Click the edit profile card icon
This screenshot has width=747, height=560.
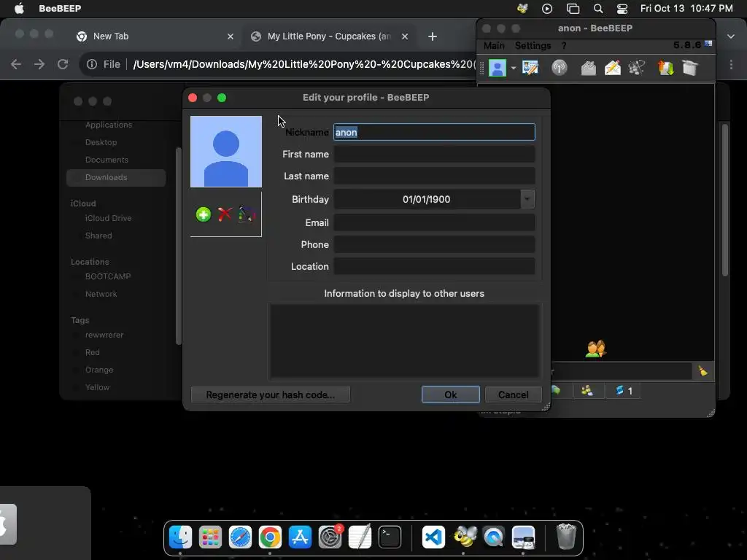pyautogui.click(x=530, y=68)
